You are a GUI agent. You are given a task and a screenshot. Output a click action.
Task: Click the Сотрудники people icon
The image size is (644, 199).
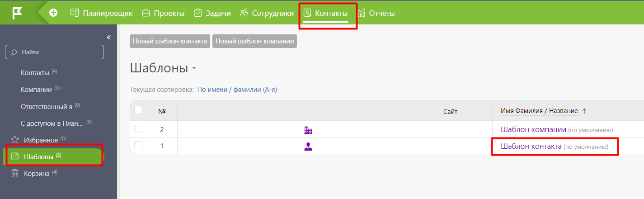[244, 13]
